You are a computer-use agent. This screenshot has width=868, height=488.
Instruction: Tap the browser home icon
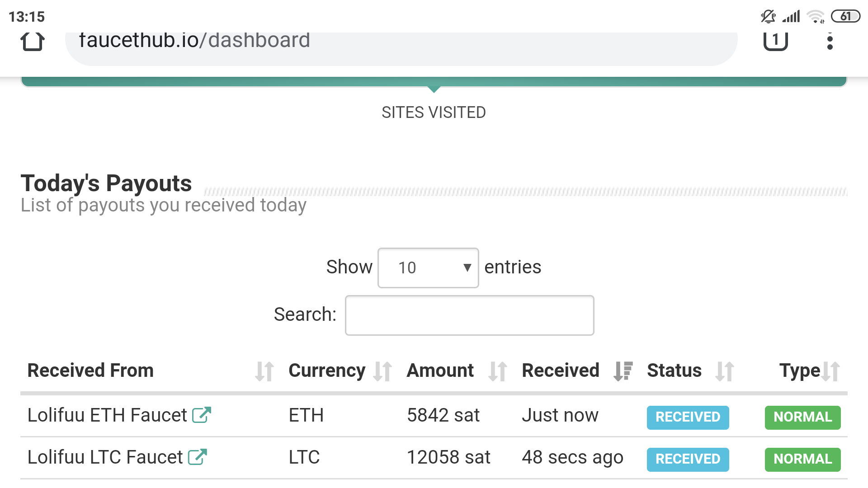click(33, 42)
